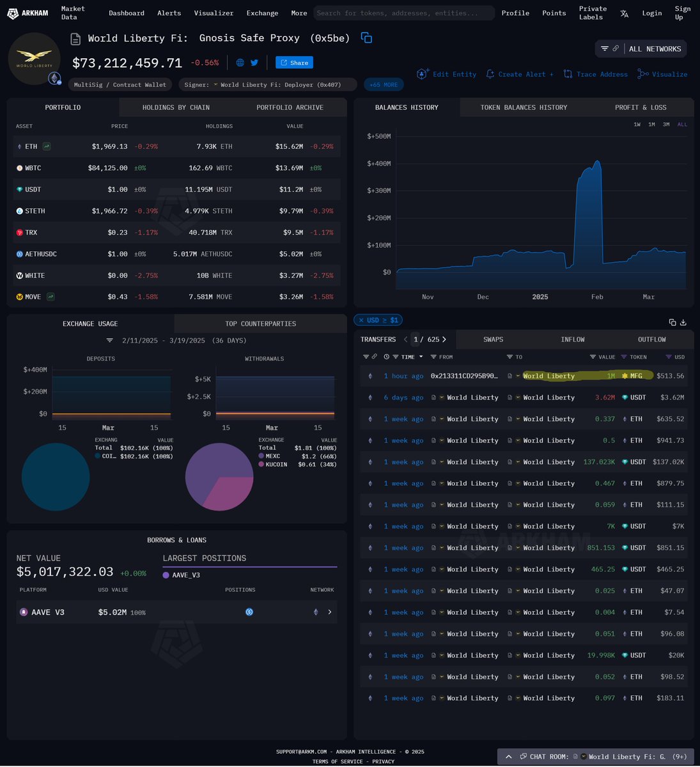Viewport: 700px width, 767px height.
Task: Go to the previous transfers page
Action: point(405,339)
